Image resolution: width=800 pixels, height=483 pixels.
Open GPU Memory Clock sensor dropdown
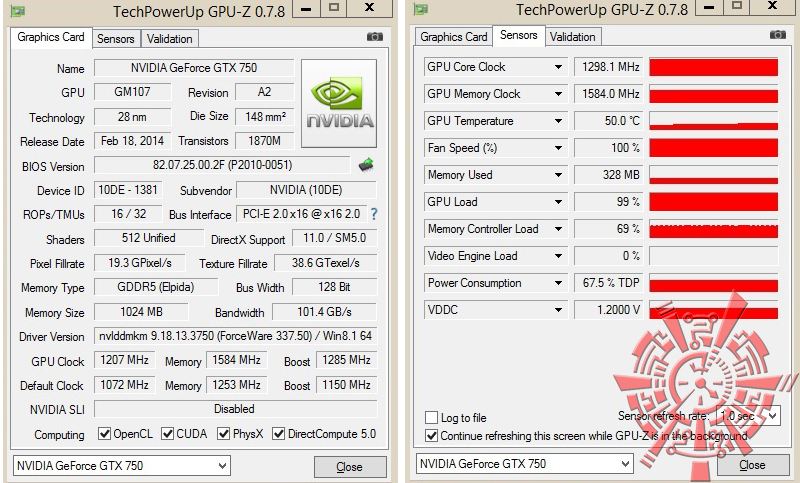point(559,94)
